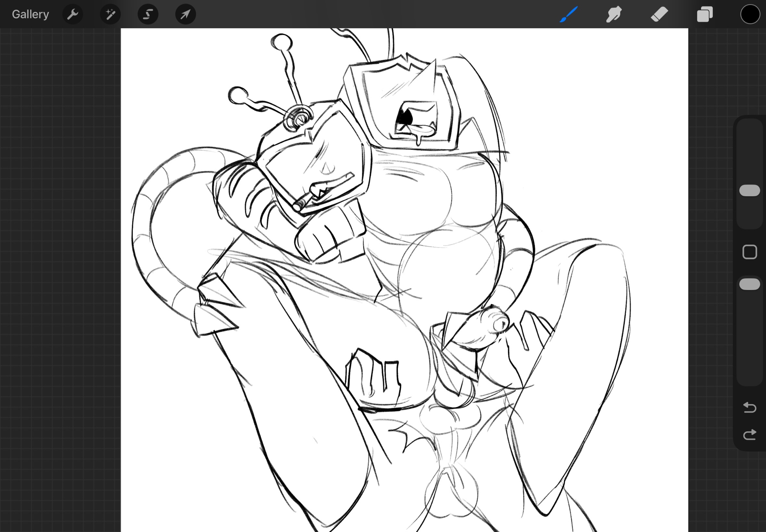Image resolution: width=766 pixels, height=532 pixels.
Task: Open the Gallery view
Action: coord(30,14)
